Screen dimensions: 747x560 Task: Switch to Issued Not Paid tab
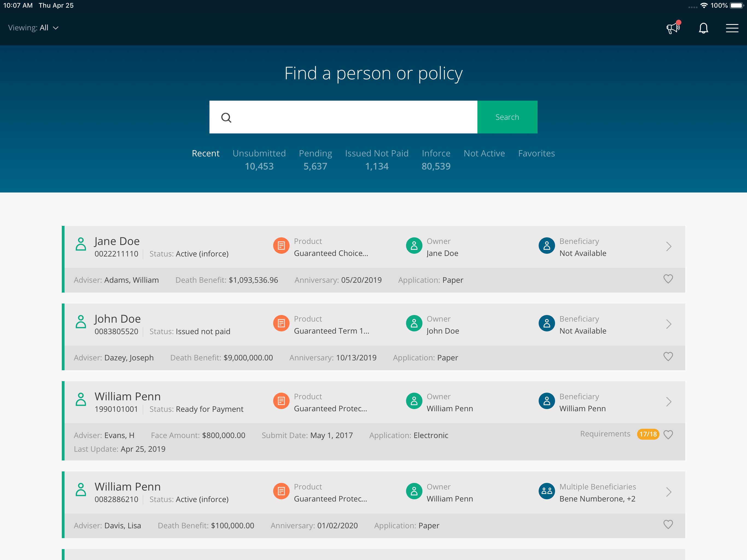(x=377, y=159)
